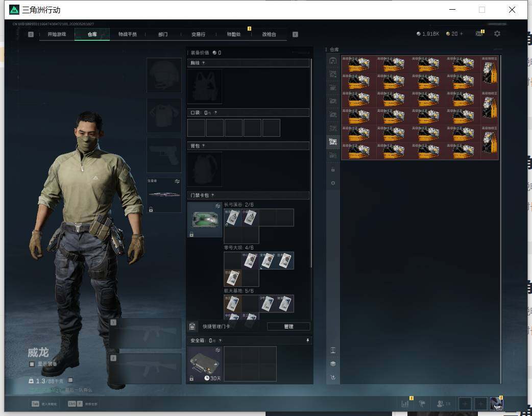Viewport: 532px width, 416px height.
Task: Click the swap icon on the safe box
Action: click(x=218, y=350)
